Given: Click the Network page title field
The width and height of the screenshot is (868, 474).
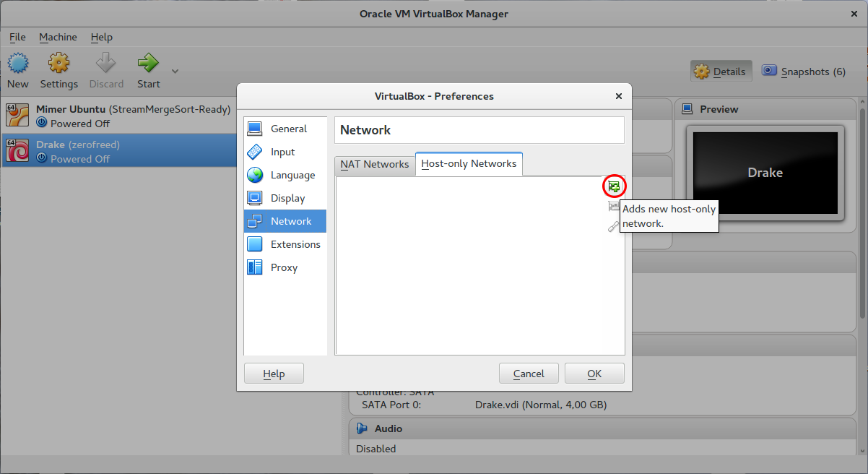Looking at the screenshot, I should (x=479, y=130).
